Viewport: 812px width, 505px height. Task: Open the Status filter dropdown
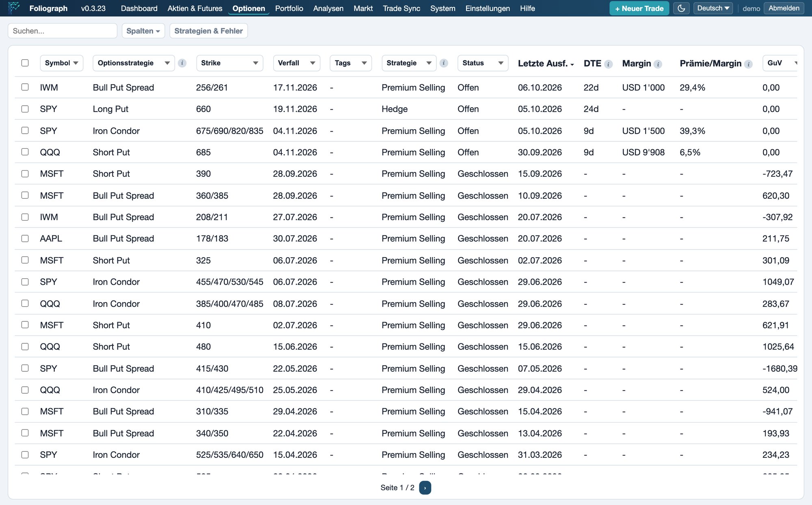[x=483, y=63]
